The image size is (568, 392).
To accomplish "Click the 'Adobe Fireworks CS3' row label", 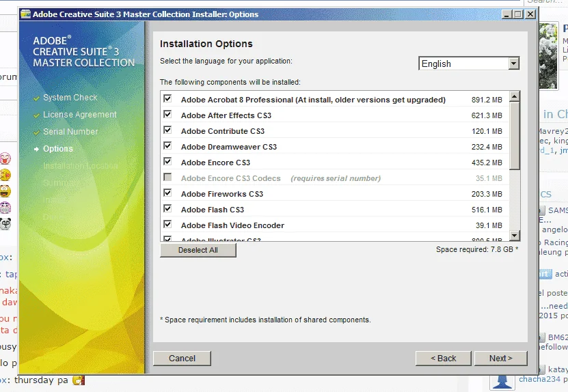I will click(222, 194).
